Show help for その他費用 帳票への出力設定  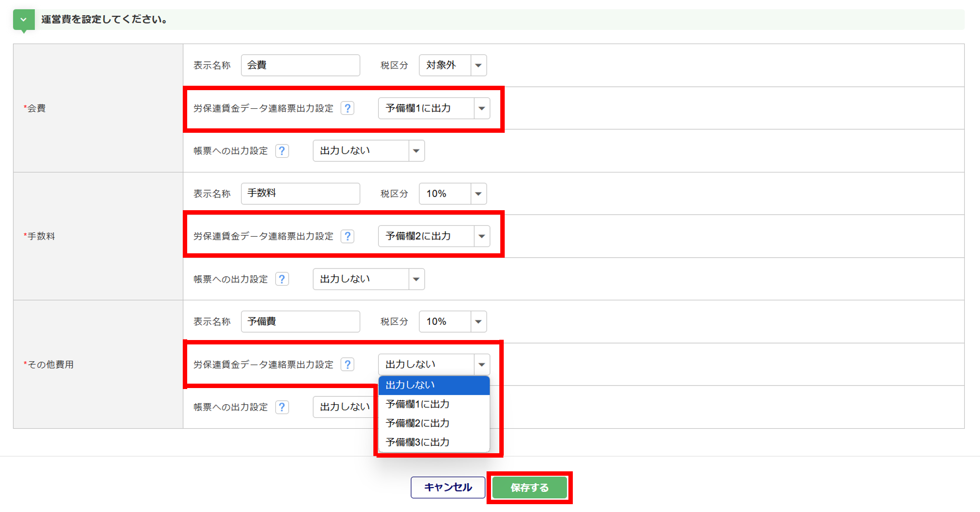pos(282,407)
